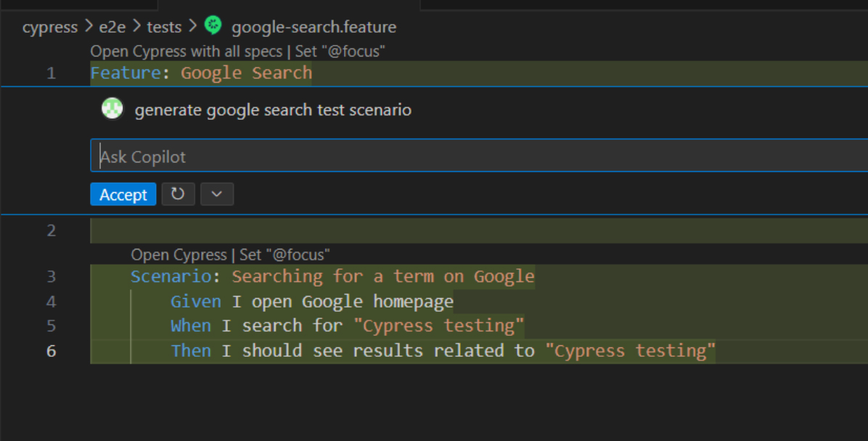The image size is (868, 441).
Task: Click the 'generate google search test scenario' prompt text
Action: click(x=273, y=110)
